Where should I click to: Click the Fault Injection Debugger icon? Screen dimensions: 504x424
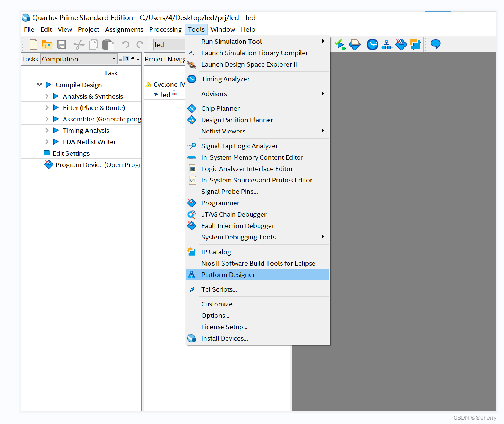(x=192, y=226)
